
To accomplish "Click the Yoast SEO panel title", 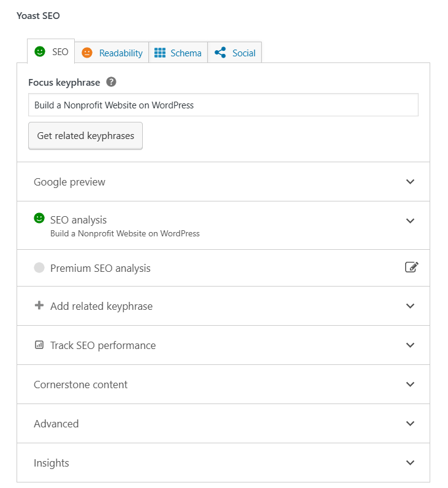I will [38, 15].
